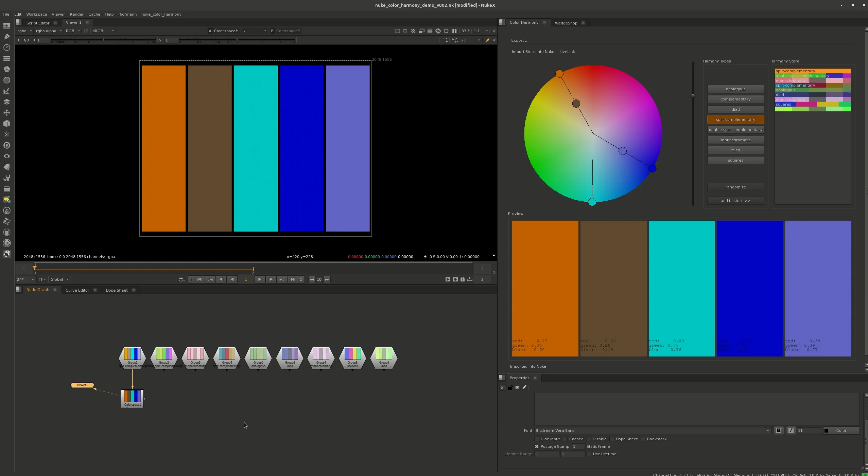The width and height of the screenshot is (868, 476).
Task: Click the eyedropper icon in the viewer toolbar
Action: (x=488, y=40)
